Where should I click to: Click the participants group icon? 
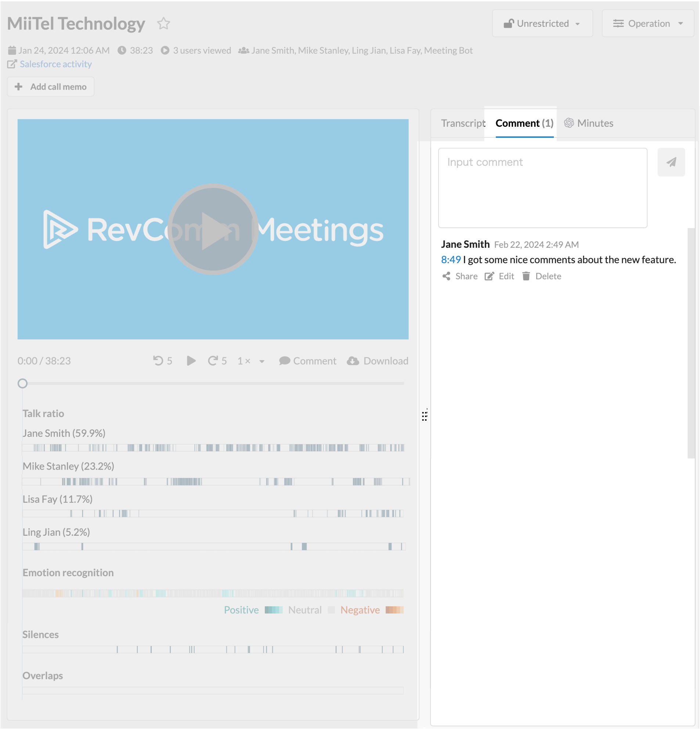coord(243,50)
